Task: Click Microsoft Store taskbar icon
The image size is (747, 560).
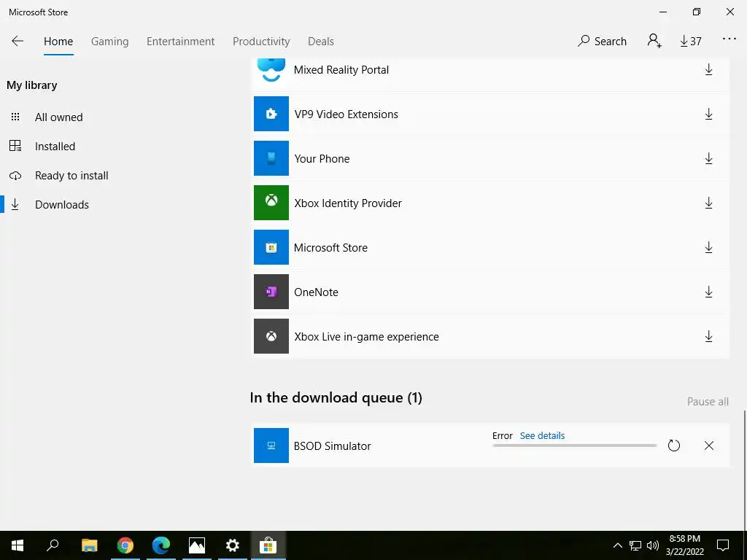Action: tap(268, 545)
